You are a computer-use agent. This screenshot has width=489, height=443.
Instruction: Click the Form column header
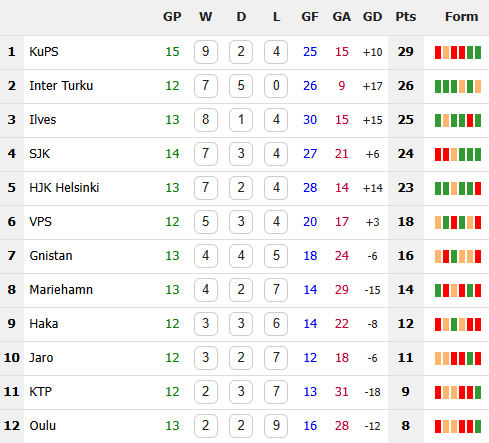click(x=461, y=17)
